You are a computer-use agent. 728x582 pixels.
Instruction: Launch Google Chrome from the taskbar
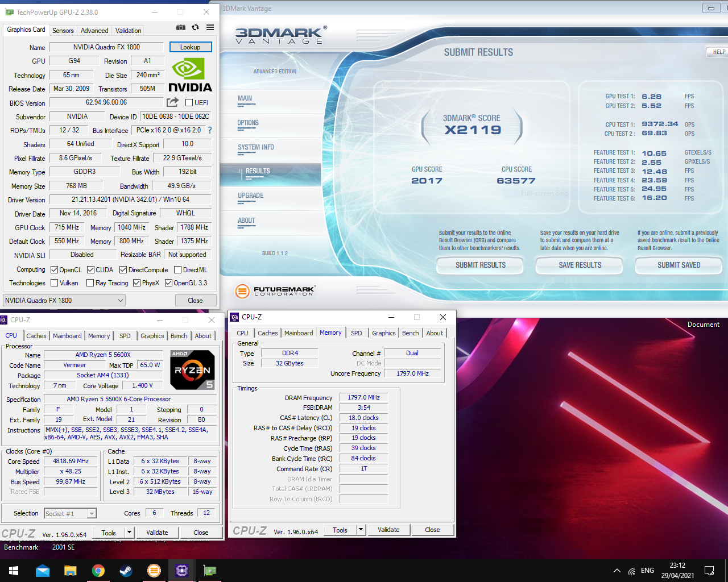click(x=98, y=571)
